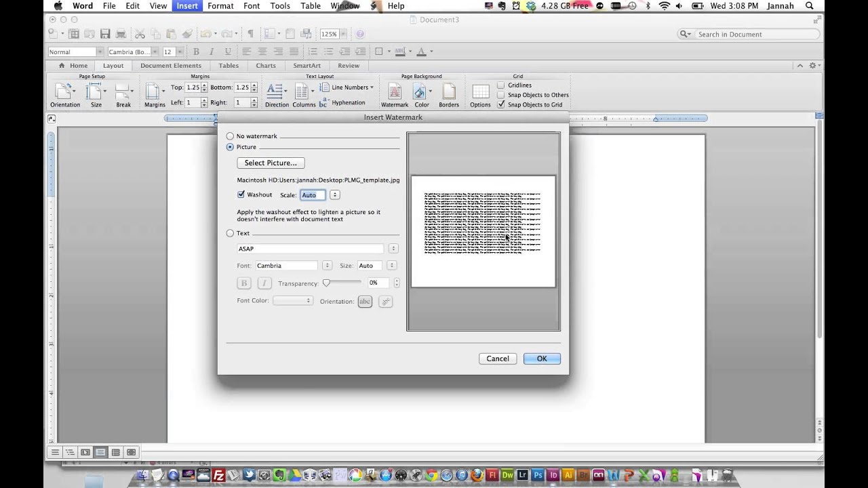Click the font color A icon
The height and width of the screenshot is (488, 868).
421,52
